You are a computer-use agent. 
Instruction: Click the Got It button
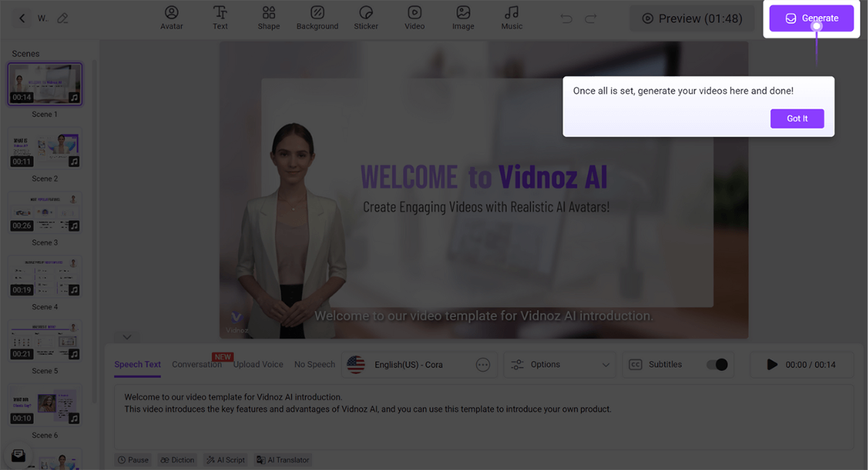797,119
